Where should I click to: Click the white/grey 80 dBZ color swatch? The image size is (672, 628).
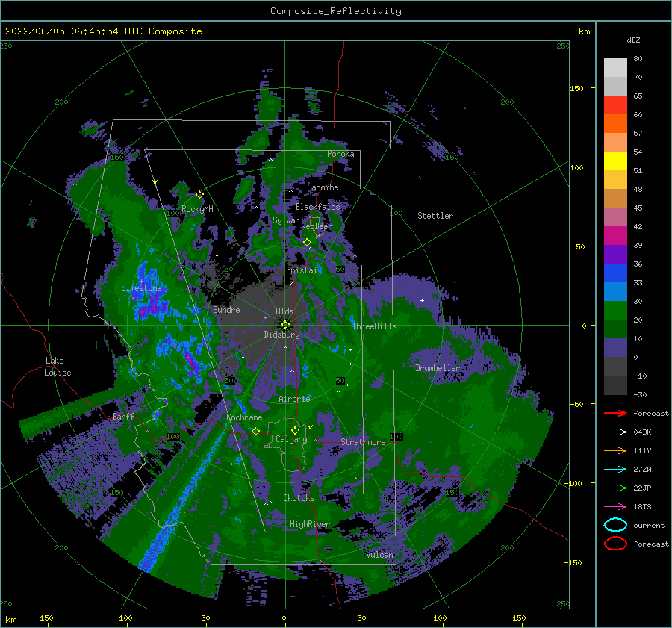coord(615,67)
